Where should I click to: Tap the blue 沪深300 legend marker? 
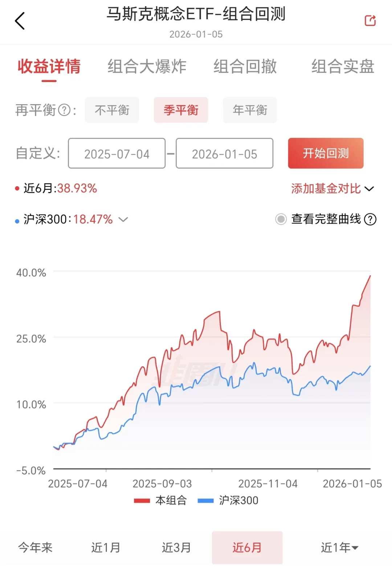click(x=205, y=501)
